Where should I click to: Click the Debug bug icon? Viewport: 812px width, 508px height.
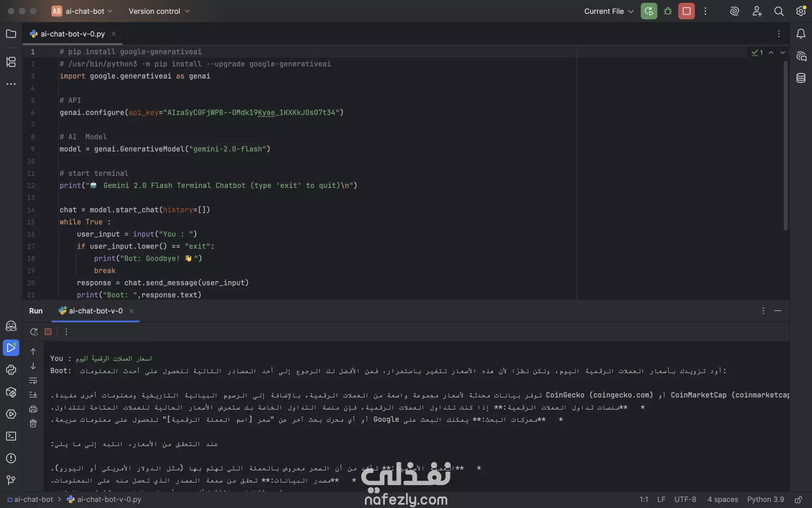pos(668,11)
